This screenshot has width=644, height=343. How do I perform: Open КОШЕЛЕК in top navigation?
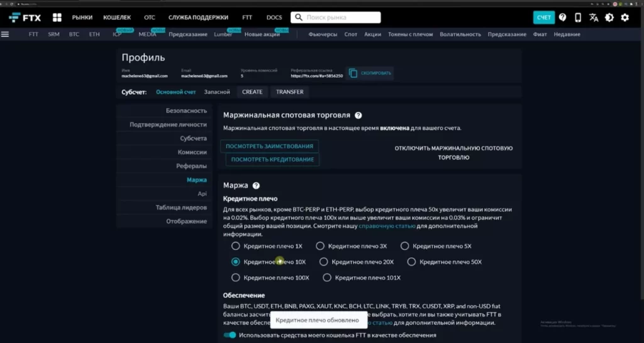coord(117,18)
